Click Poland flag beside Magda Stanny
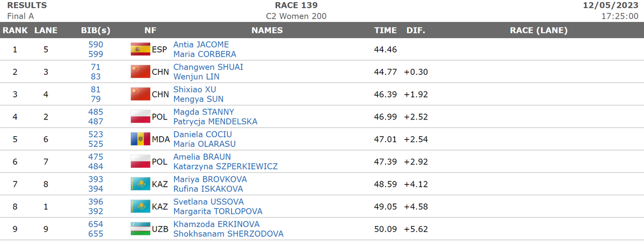644x247 pixels. pos(140,117)
